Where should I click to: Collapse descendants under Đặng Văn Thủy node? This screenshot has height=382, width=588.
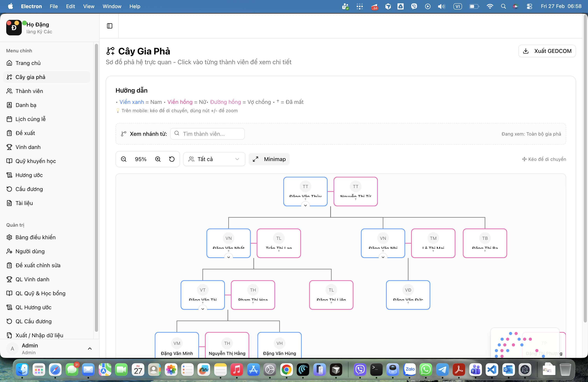click(x=305, y=205)
